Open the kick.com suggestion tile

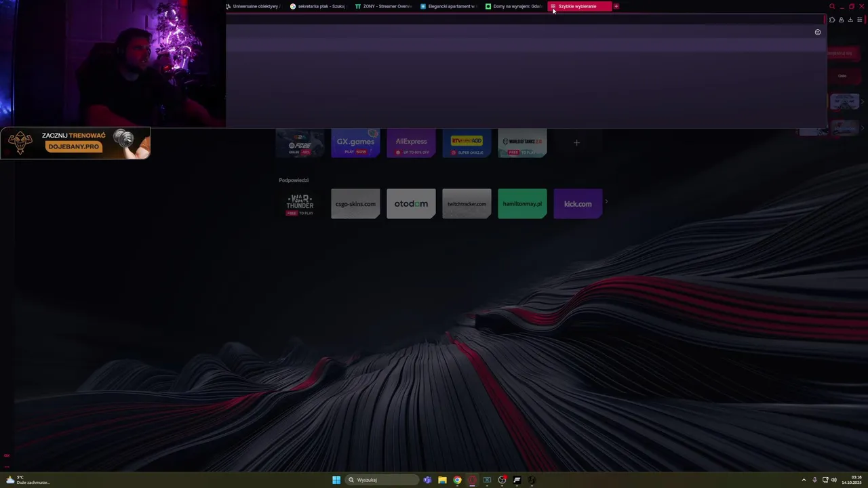[578, 204]
